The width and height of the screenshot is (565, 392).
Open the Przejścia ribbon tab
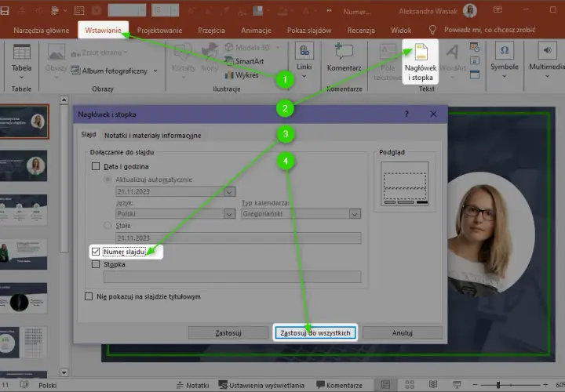coord(212,31)
